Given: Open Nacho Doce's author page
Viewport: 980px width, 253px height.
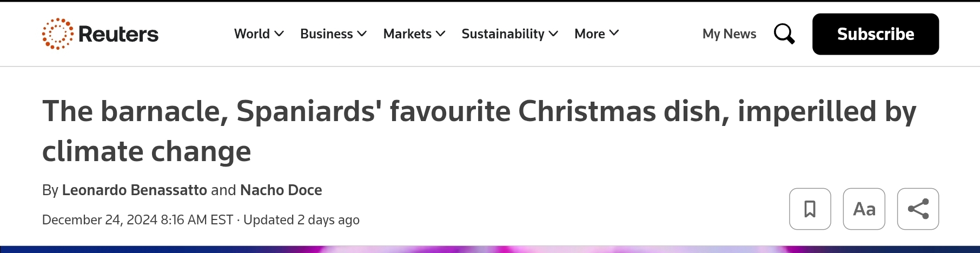Looking at the screenshot, I should [281, 190].
